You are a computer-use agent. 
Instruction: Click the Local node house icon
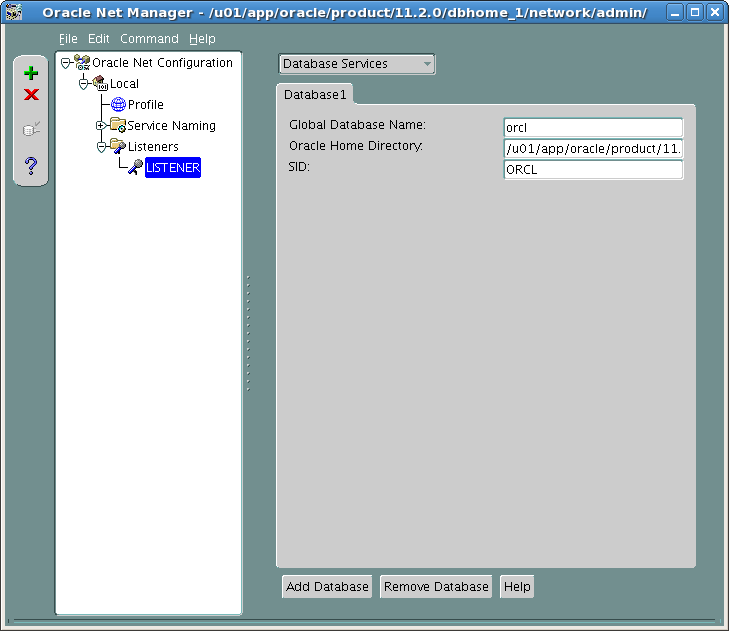[x=100, y=83]
